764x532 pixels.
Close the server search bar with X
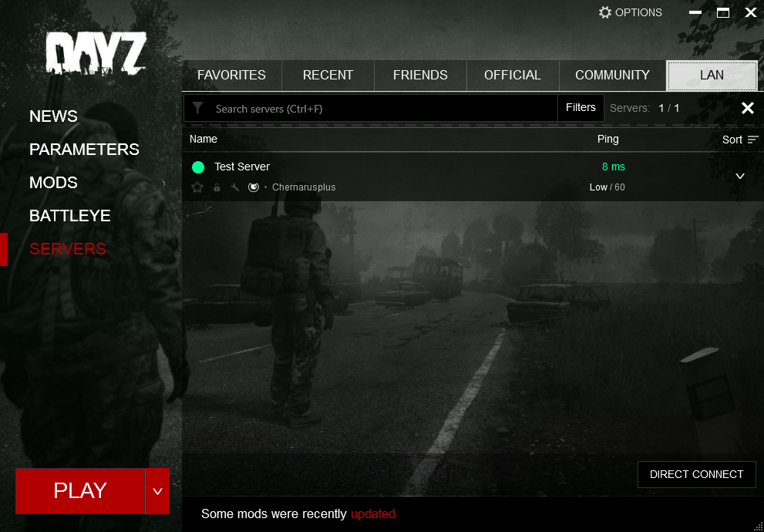pos(748,108)
